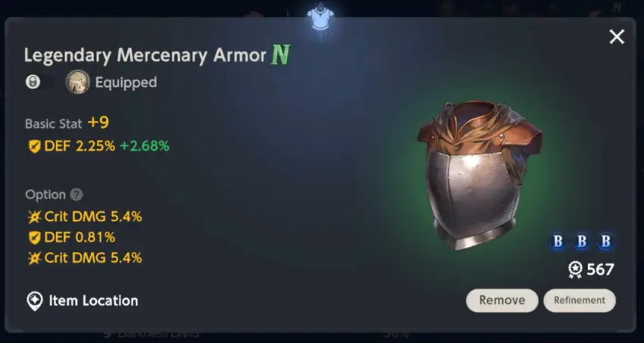Click the Basic Stat +9 enhancement level
Viewport: 644px width, 343px height.
tap(98, 123)
